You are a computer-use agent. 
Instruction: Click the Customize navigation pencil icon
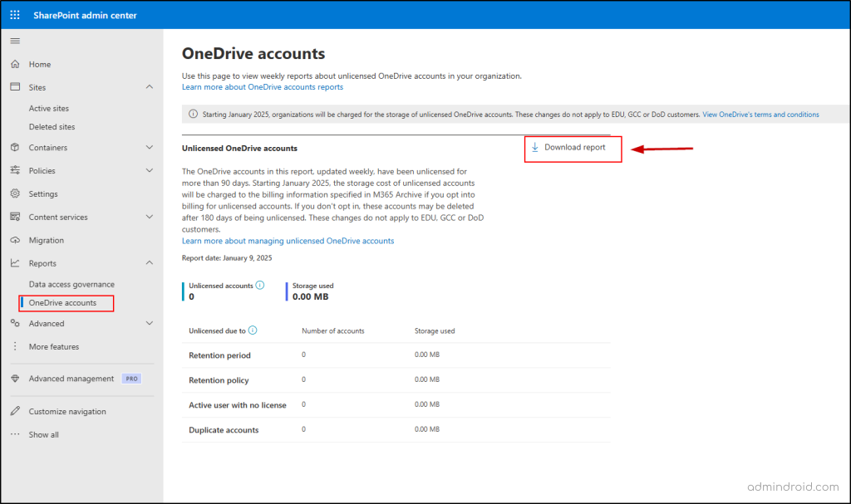tap(15, 411)
